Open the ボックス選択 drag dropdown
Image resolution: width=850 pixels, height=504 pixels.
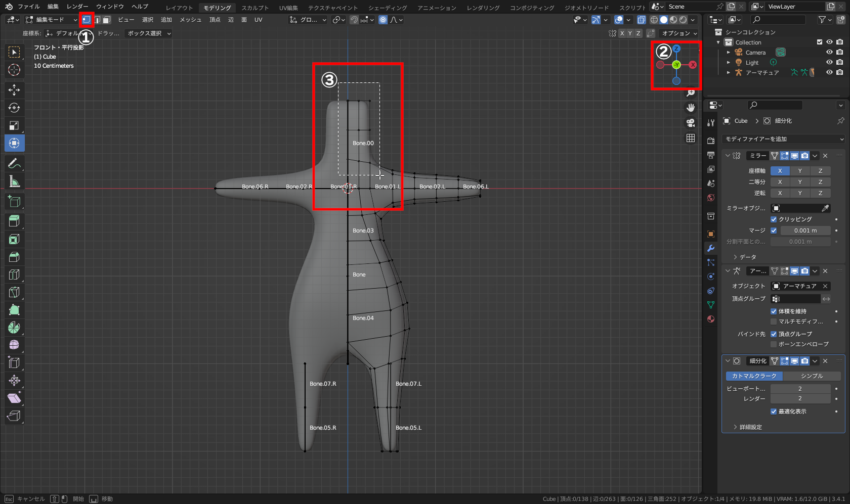tap(149, 33)
